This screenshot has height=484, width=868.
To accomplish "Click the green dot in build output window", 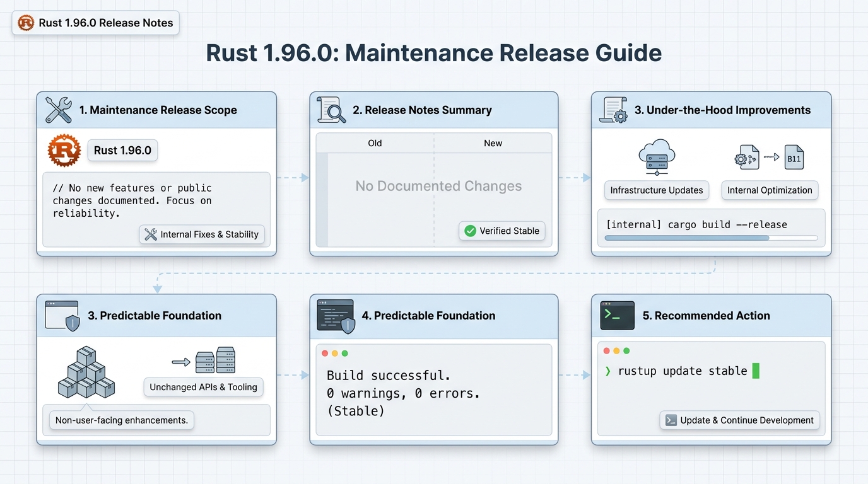I will (x=345, y=353).
